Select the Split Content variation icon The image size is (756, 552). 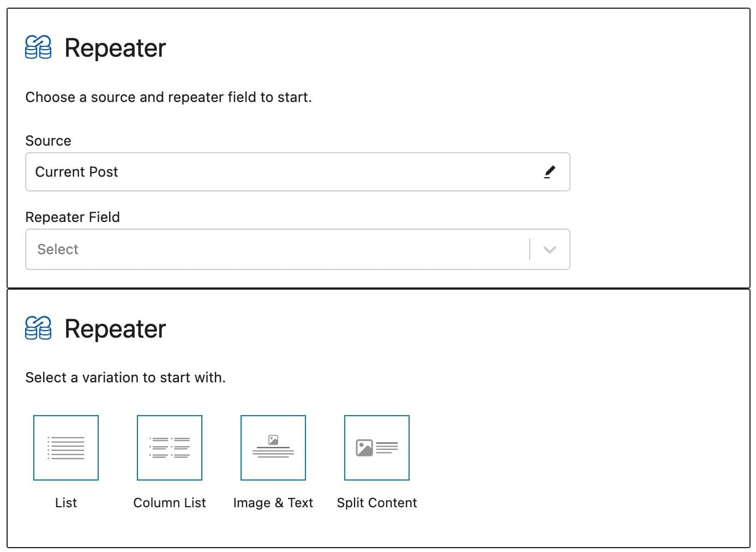376,448
